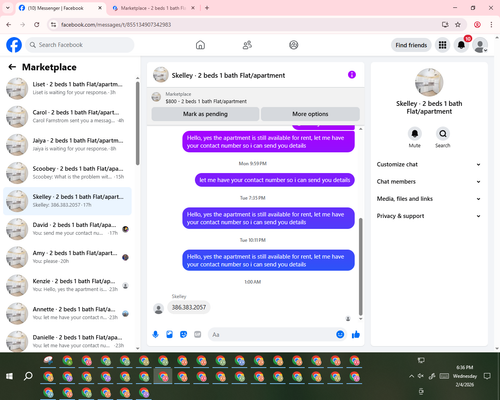Reload the page with the refresh icon

37,25
